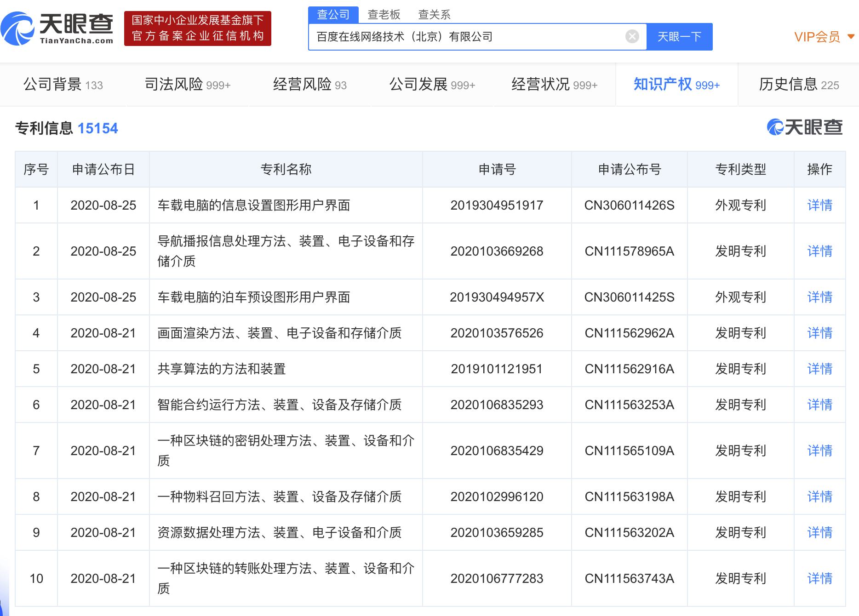Select application number 2020103669268
The image size is (859, 616).
click(497, 251)
